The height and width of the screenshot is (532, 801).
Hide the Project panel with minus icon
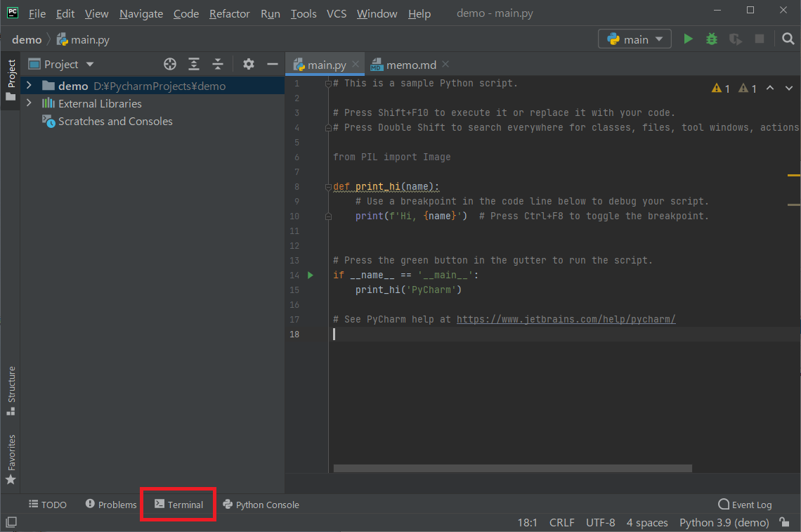pyautogui.click(x=273, y=64)
